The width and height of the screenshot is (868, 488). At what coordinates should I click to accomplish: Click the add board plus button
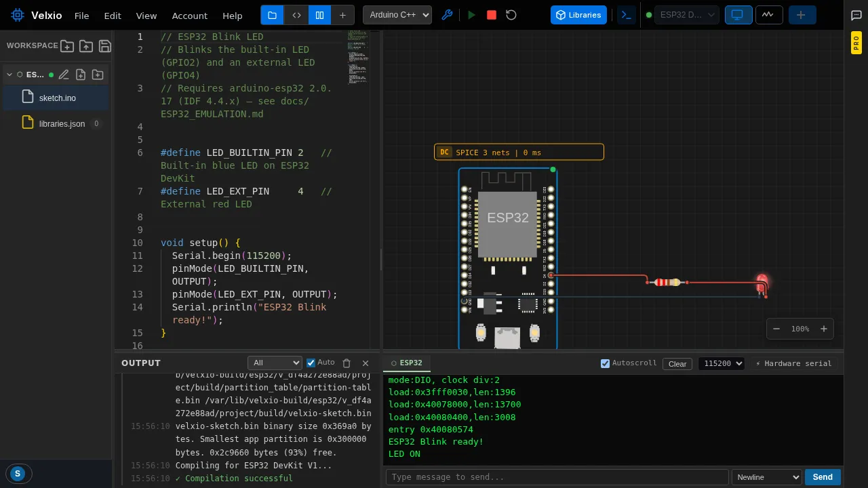[801, 15]
